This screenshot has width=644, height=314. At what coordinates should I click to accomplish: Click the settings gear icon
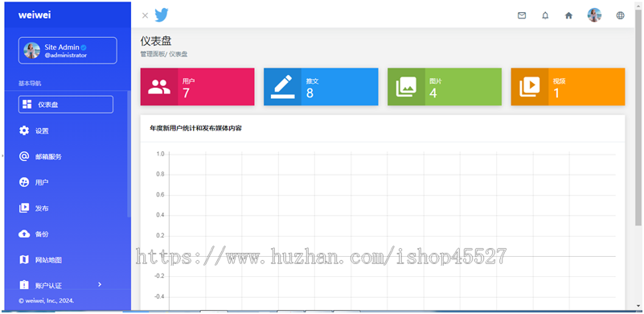coord(24,131)
